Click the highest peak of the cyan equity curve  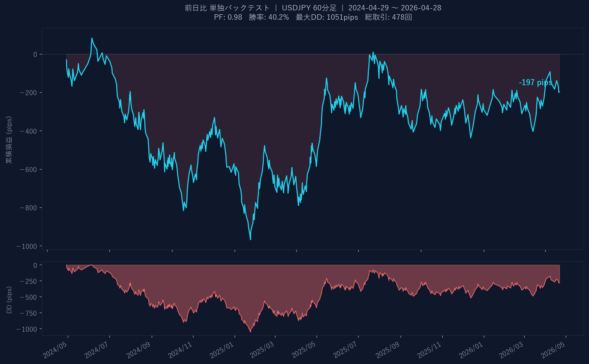pos(92,38)
